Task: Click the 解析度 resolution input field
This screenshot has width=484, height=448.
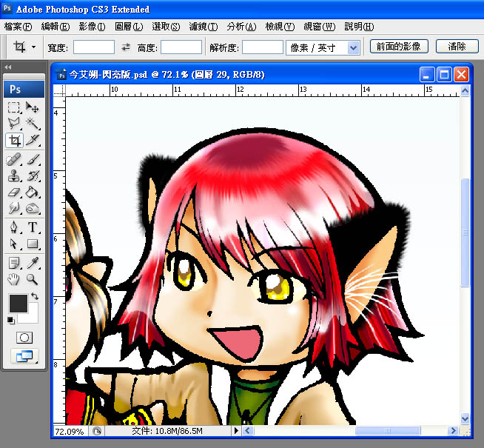Action: (263, 47)
